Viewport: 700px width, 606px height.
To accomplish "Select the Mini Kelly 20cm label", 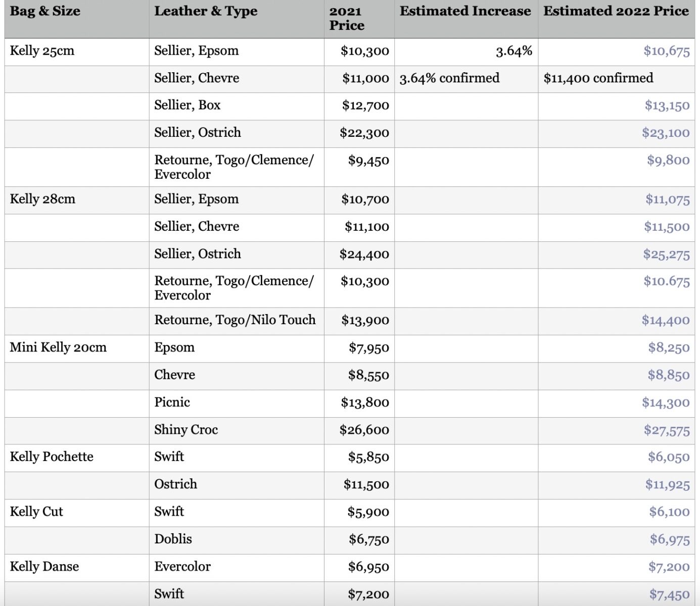I will 58,347.
